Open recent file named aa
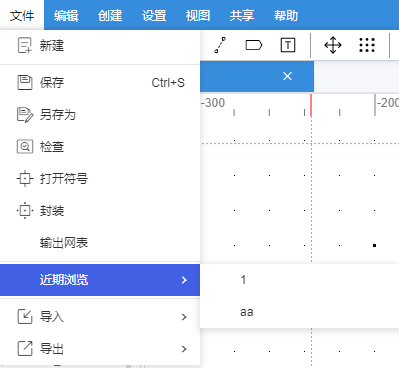 point(299,312)
